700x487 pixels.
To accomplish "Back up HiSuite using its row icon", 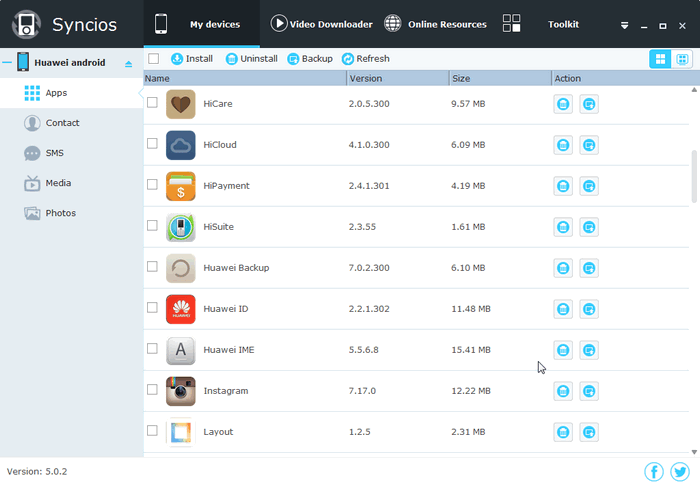I will (589, 227).
